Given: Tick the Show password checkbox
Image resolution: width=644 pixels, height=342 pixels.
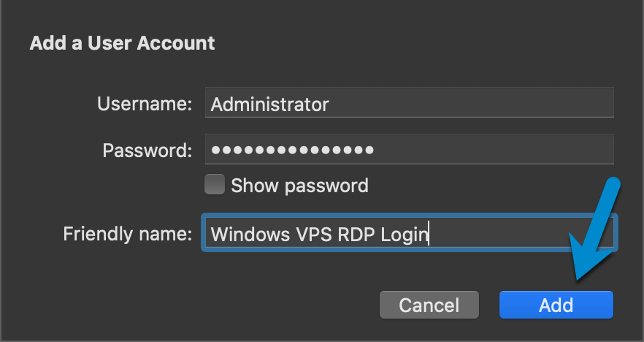Looking at the screenshot, I should click(214, 186).
